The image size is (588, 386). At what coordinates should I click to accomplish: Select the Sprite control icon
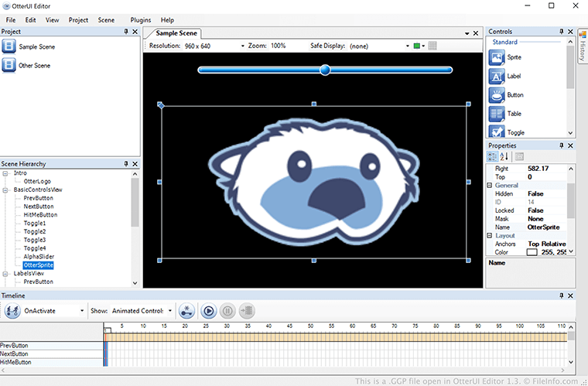497,57
